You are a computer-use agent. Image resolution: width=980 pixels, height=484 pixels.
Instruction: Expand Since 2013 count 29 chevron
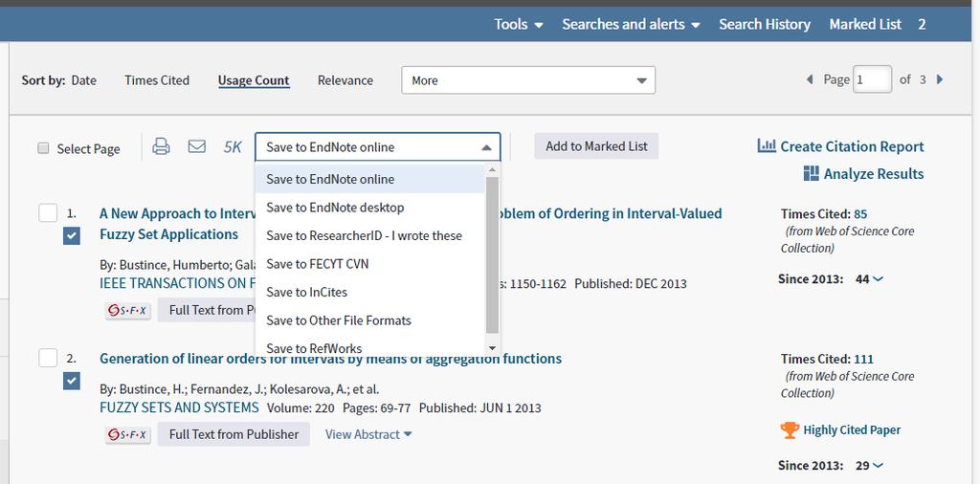click(878, 465)
